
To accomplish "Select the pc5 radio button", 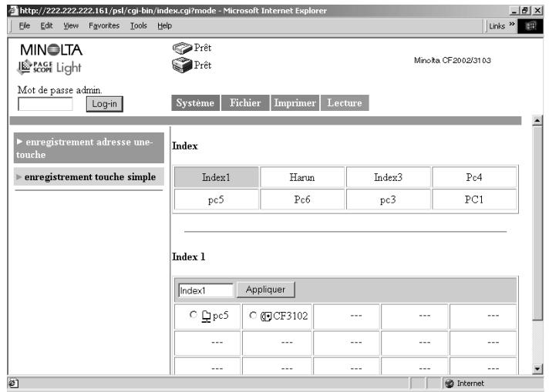I will pyautogui.click(x=193, y=315).
